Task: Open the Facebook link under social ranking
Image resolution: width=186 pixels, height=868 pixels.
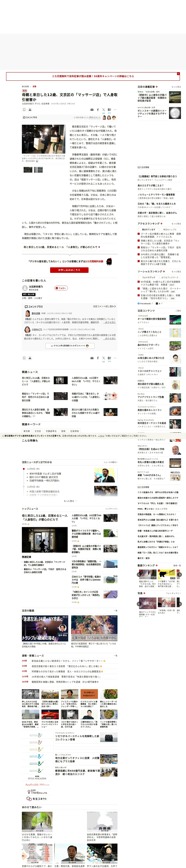Action: 145,304
